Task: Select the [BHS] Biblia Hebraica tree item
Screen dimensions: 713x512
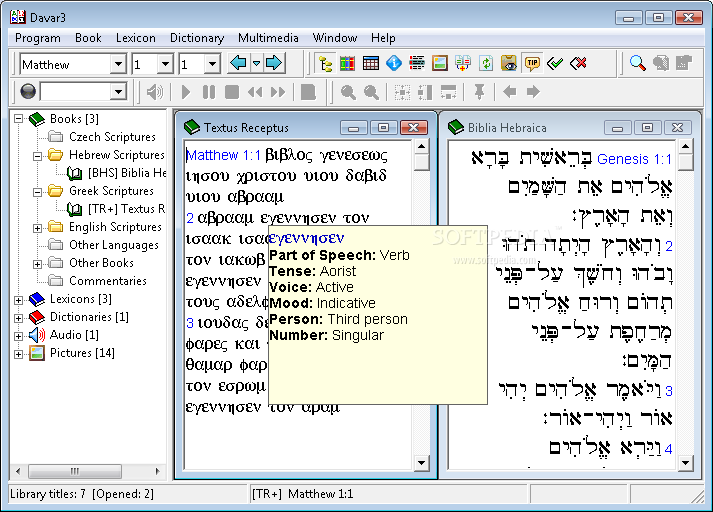Action: [x=127, y=173]
